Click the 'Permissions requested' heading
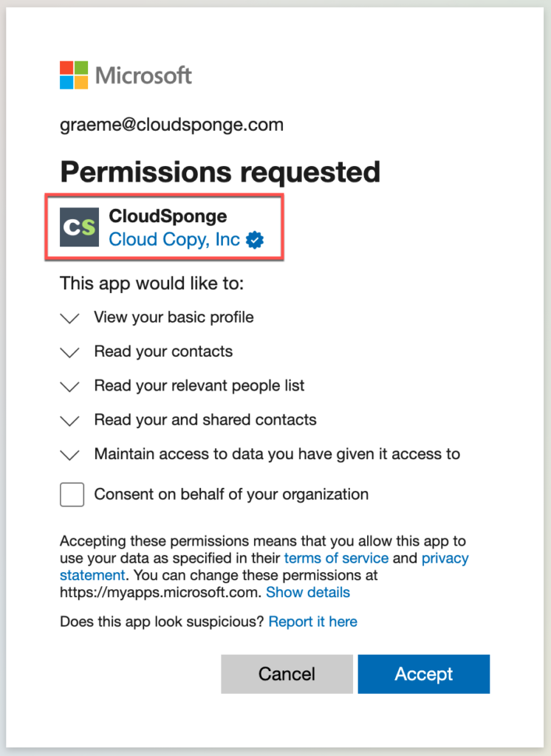 pyautogui.click(x=221, y=171)
